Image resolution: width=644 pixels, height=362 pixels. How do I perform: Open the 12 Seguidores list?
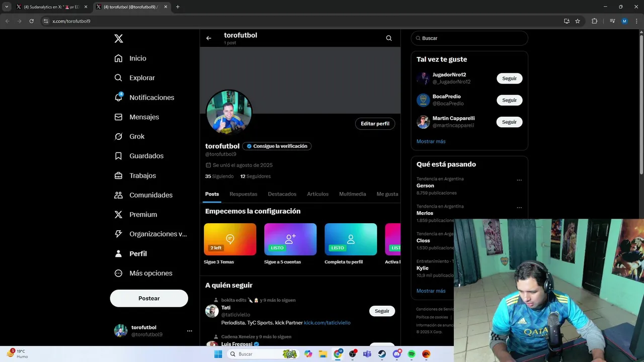[x=256, y=176]
